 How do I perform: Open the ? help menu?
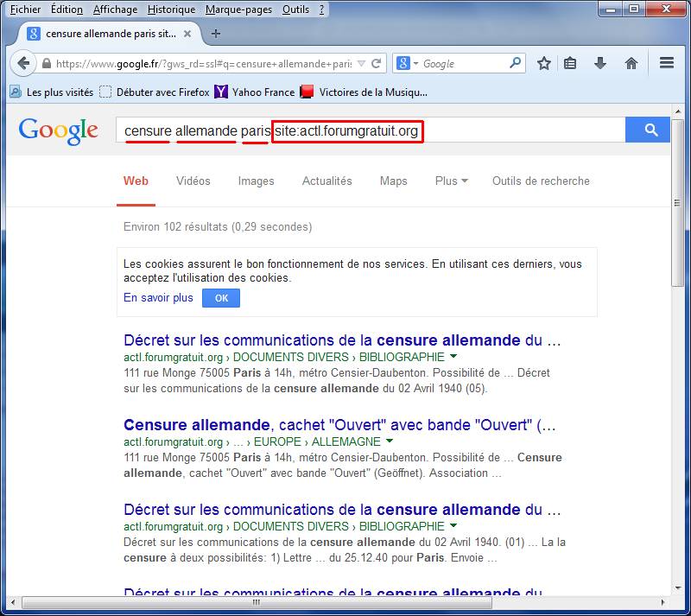tap(321, 10)
